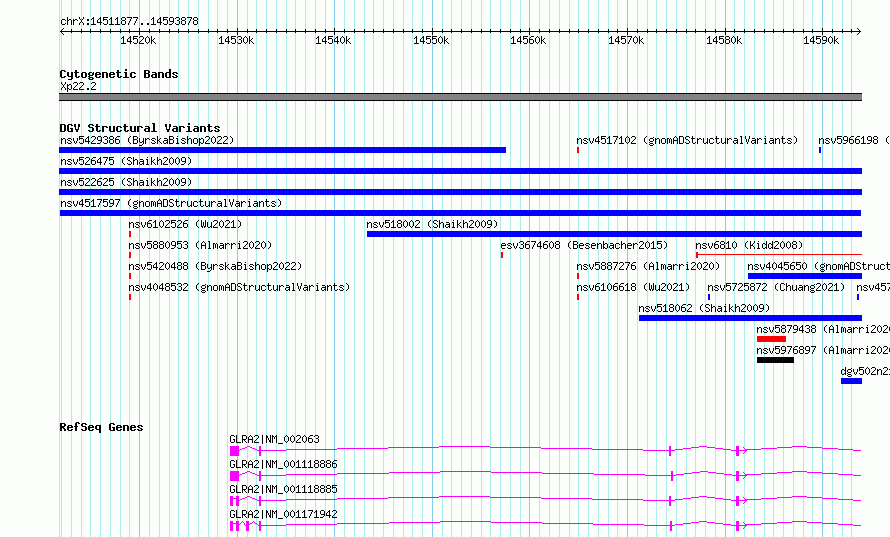
Task: Click the DGV Structural Variants track title
Action: point(140,128)
